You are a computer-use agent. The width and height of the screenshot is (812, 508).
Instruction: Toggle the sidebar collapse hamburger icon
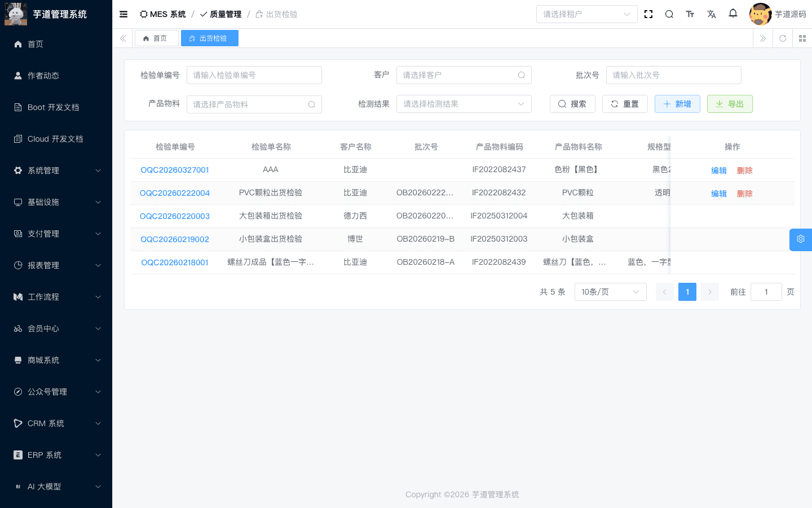[x=123, y=14]
